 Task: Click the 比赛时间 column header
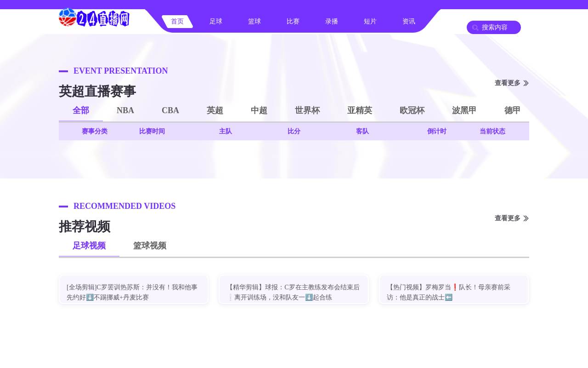click(x=152, y=132)
